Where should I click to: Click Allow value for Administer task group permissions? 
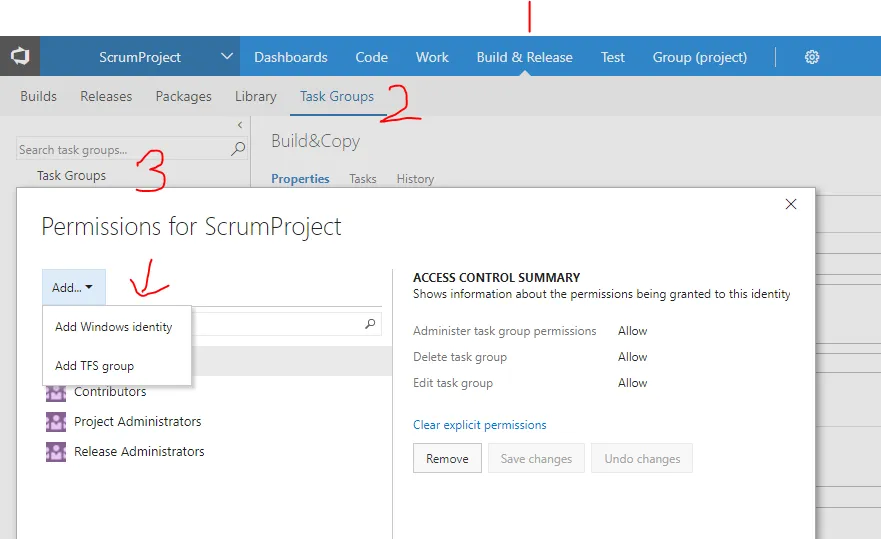coord(633,331)
